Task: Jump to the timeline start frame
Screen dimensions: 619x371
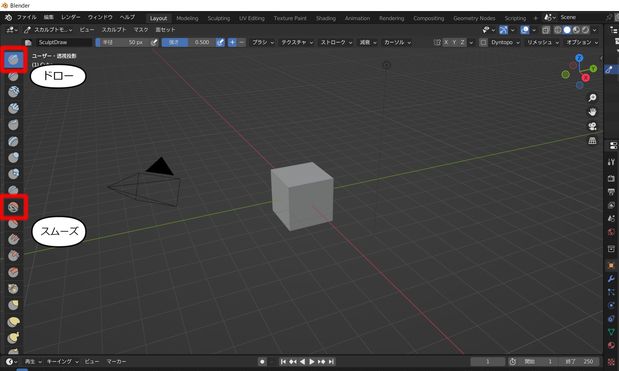Action: tap(283, 362)
